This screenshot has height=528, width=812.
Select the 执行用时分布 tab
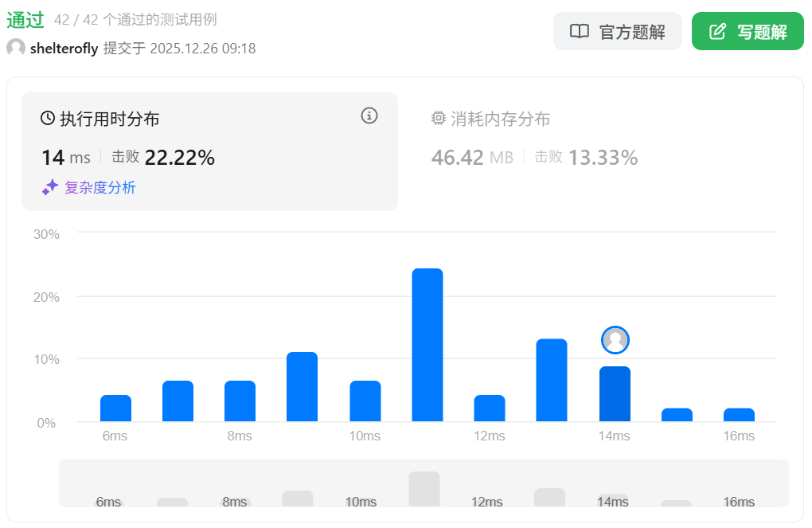110,119
